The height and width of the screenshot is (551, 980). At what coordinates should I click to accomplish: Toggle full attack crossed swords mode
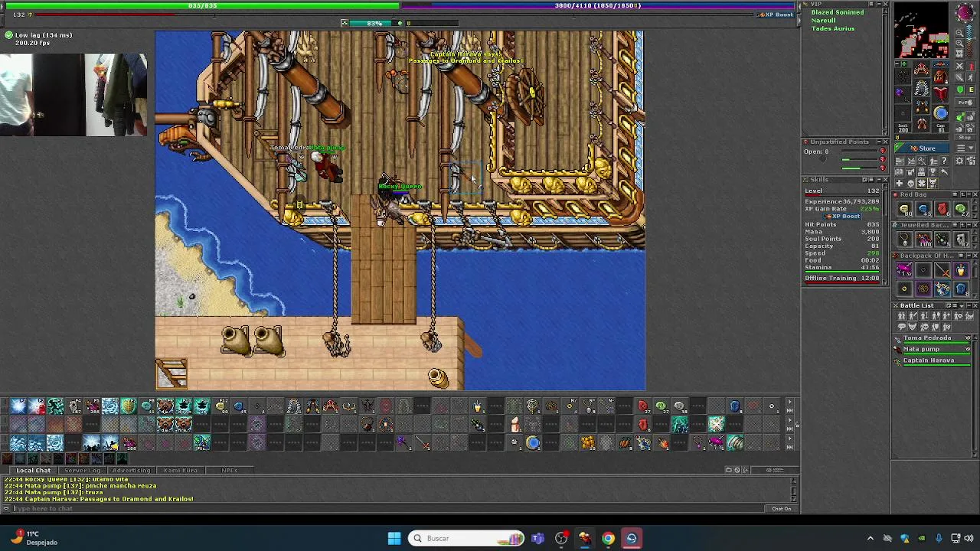(959, 66)
